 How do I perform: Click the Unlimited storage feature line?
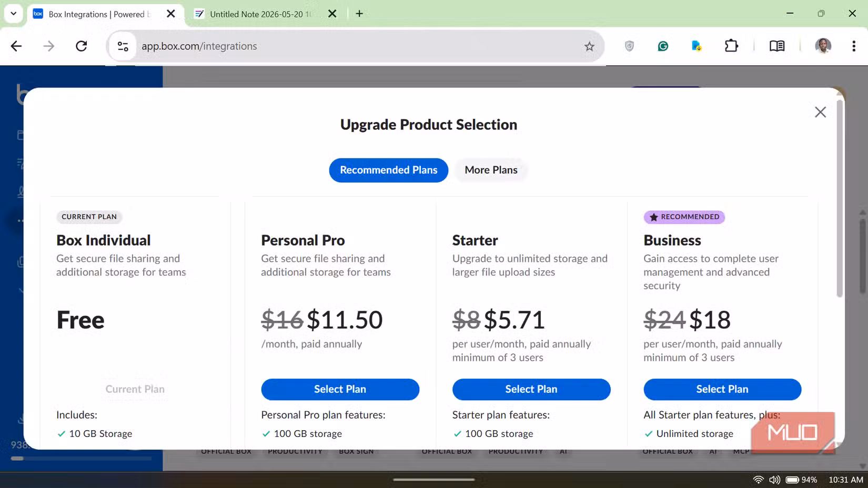(x=689, y=434)
